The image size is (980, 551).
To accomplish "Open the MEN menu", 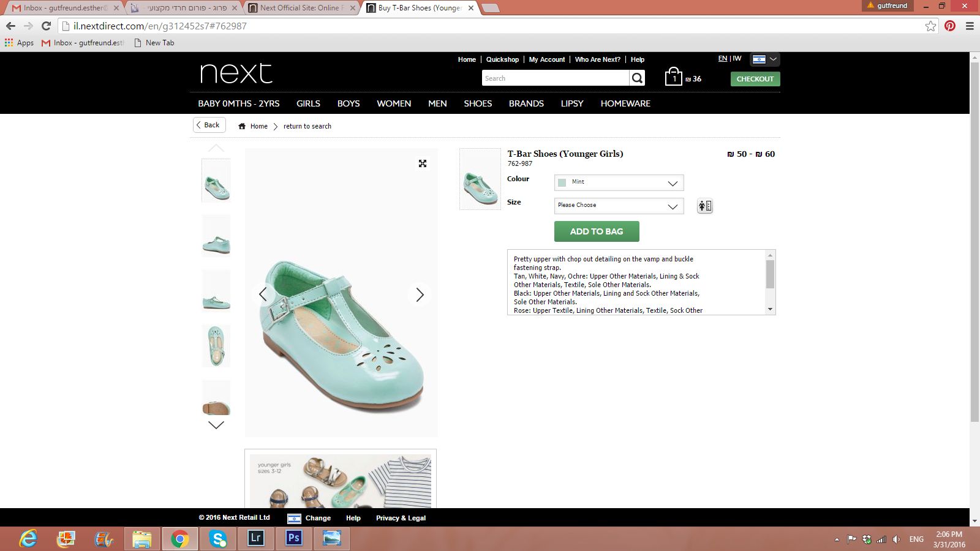I will click(x=437, y=103).
